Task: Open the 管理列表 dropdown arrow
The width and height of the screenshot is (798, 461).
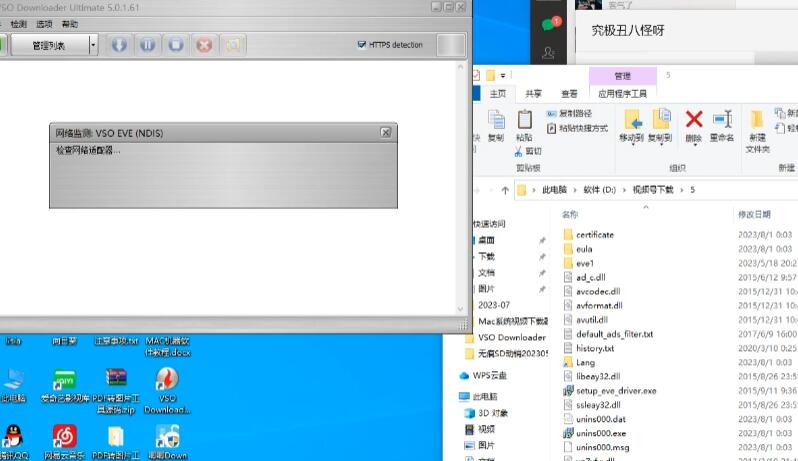Action: click(93, 45)
